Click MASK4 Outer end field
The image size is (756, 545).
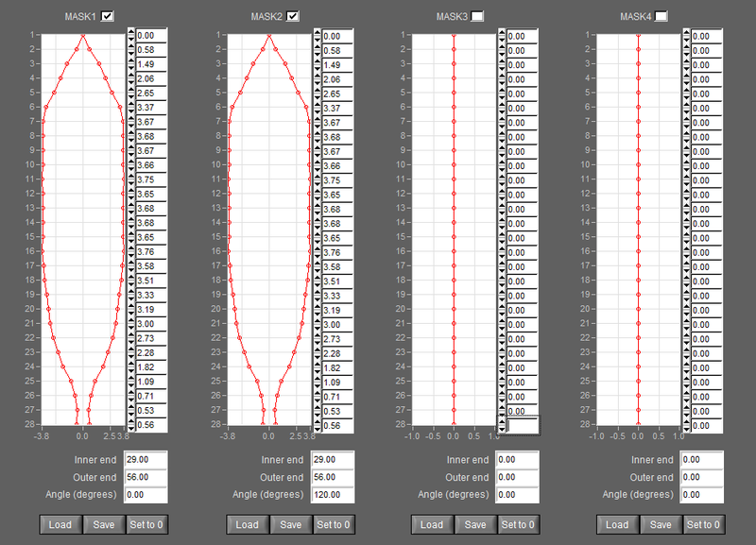tap(702, 477)
